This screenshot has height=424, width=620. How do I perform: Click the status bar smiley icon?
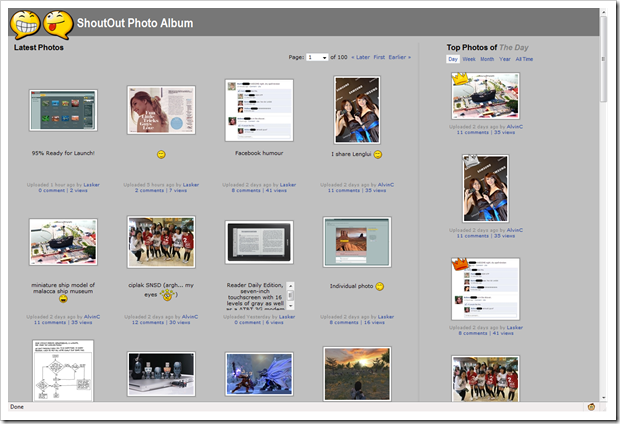click(591, 407)
